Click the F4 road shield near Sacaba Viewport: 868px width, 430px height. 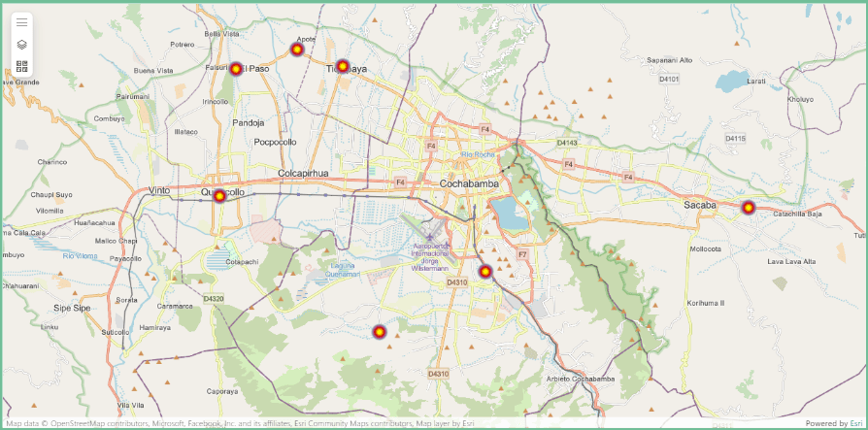(x=628, y=178)
